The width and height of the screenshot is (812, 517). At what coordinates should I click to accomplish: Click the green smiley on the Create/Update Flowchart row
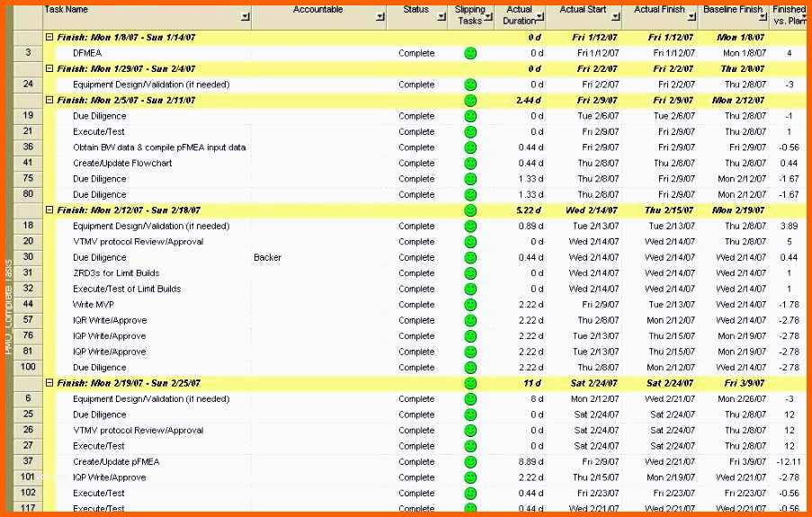pyautogui.click(x=470, y=163)
